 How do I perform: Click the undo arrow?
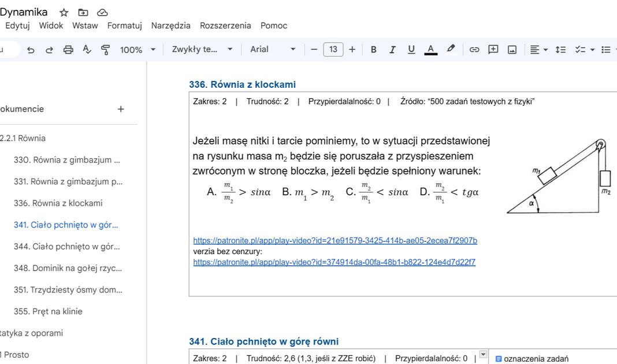[31, 50]
